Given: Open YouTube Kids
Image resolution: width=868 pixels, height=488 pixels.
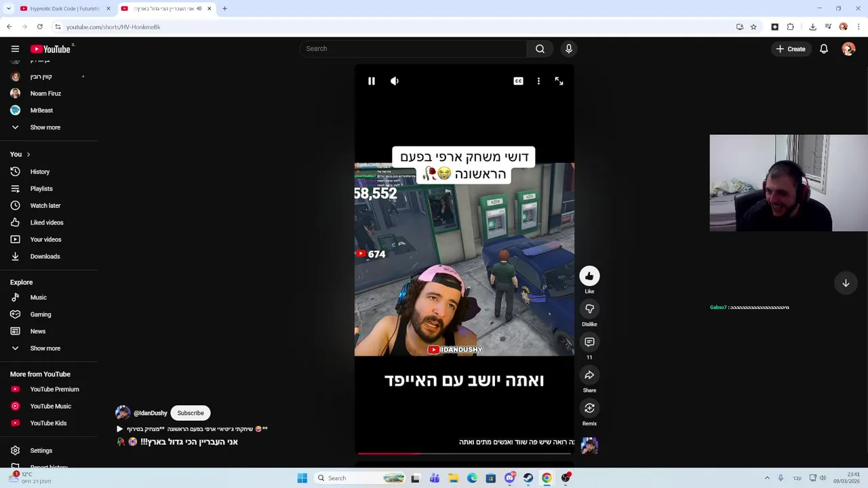Looking at the screenshot, I should (x=49, y=424).
